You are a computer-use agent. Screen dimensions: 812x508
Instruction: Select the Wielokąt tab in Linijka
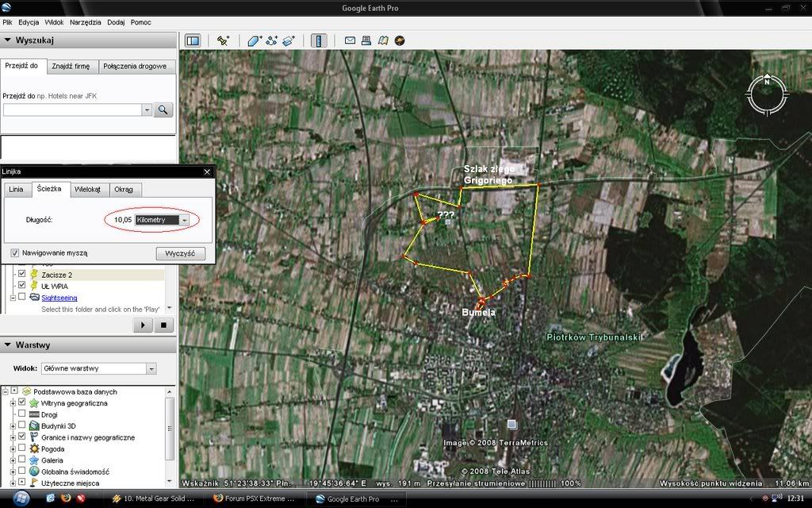tap(87, 189)
